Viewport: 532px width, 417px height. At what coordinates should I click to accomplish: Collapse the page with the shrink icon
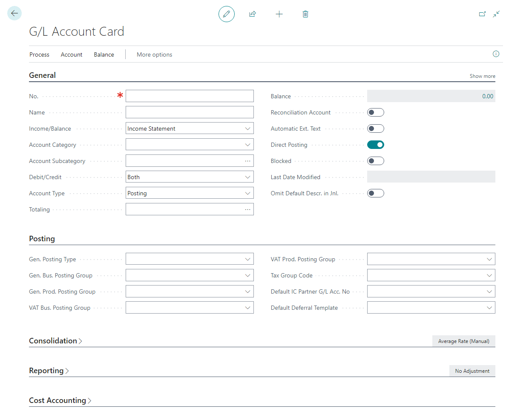point(496,14)
